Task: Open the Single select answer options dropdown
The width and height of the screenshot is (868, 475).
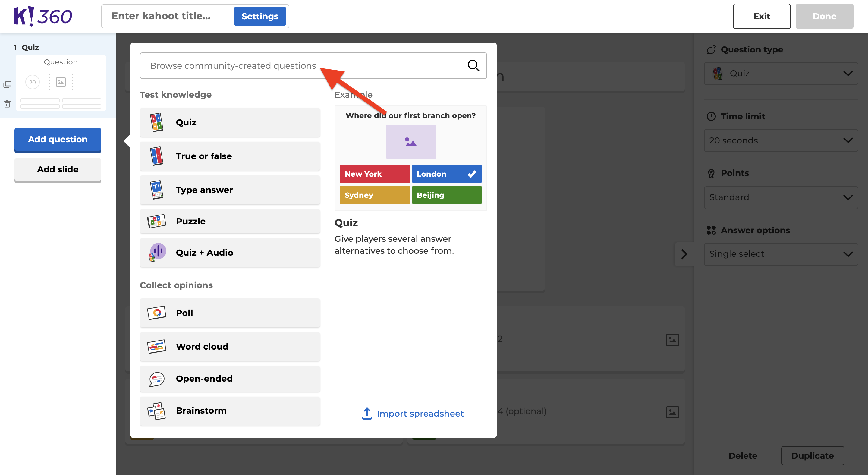Action: pyautogui.click(x=781, y=254)
